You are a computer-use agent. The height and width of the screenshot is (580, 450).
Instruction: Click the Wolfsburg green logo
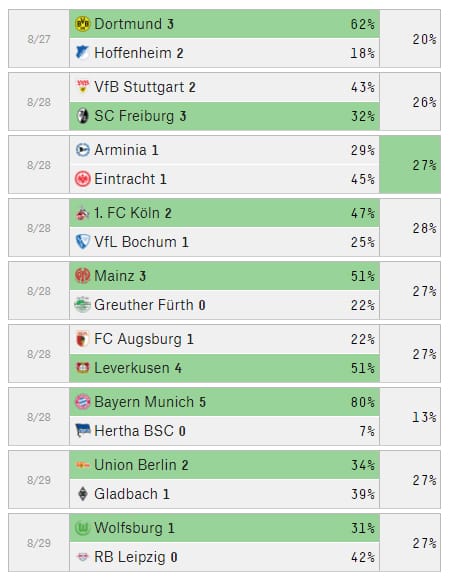82,528
